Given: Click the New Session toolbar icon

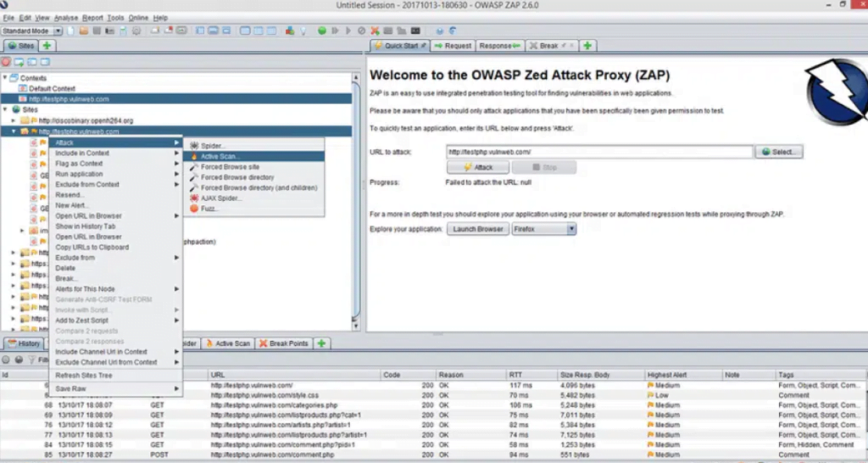Looking at the screenshot, I should 71,31.
